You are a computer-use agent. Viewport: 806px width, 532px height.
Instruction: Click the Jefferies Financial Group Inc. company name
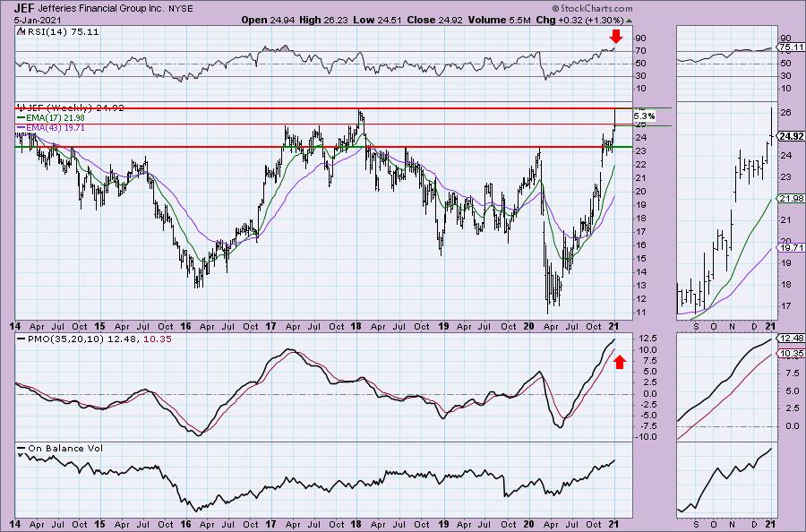click(100, 8)
